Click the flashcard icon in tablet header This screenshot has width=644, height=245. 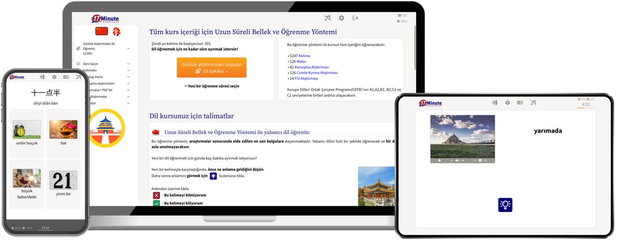click(x=520, y=103)
